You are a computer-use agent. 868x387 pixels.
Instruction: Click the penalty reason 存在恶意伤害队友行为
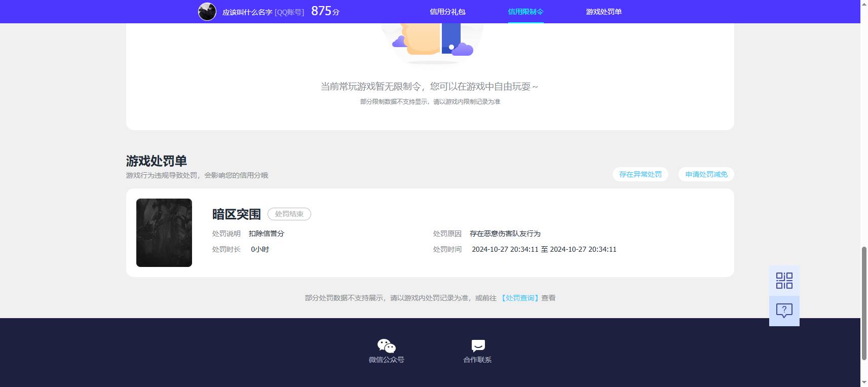pyautogui.click(x=505, y=234)
